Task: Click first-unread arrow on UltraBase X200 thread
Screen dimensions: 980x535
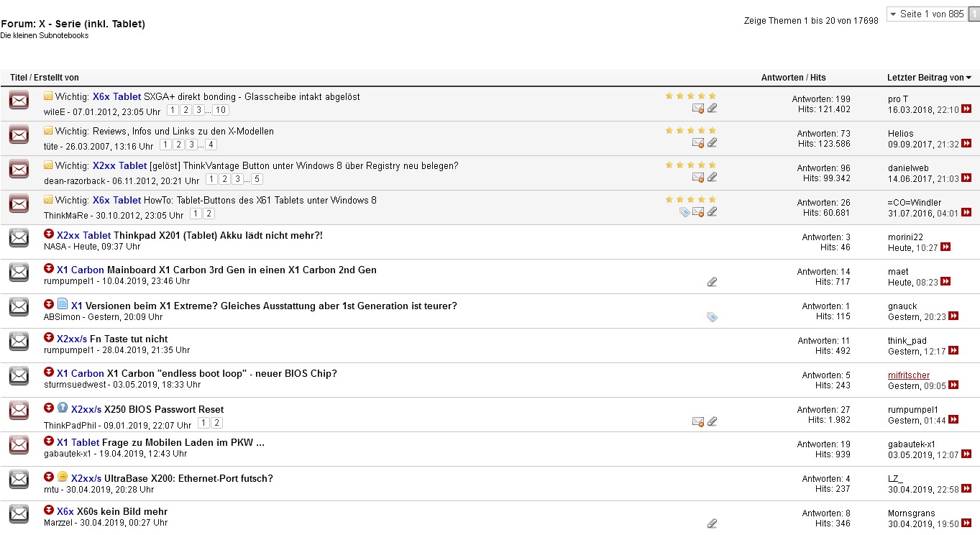Action: click(49, 477)
